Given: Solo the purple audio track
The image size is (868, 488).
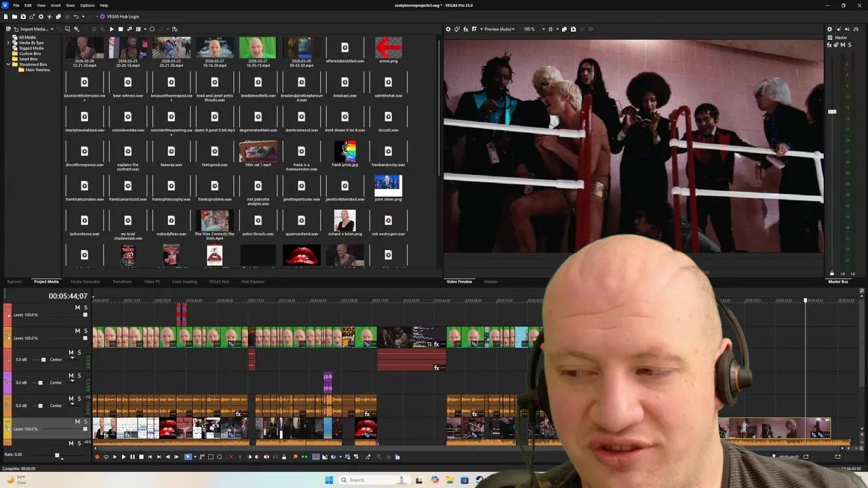Looking at the screenshot, I should pyautogui.click(x=79, y=375).
